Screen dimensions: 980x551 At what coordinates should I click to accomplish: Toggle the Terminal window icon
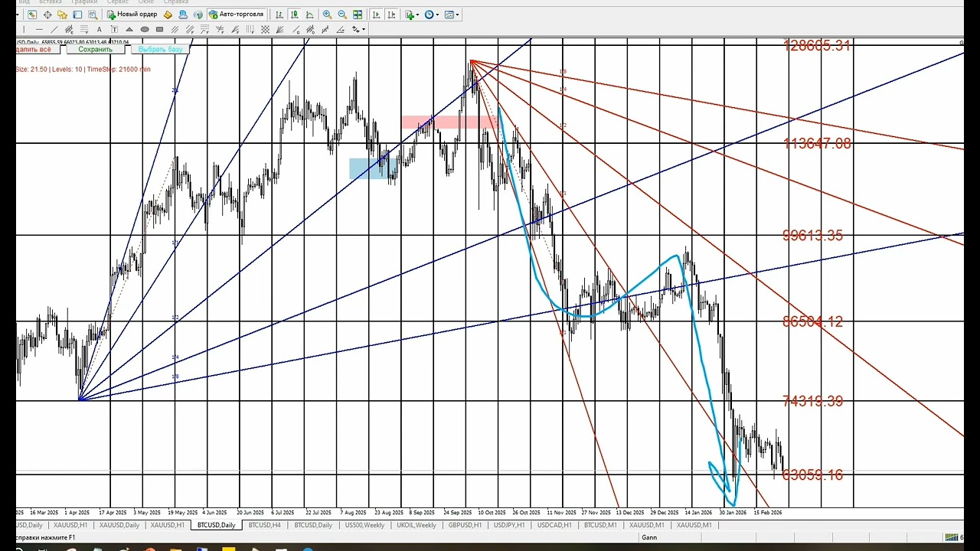click(x=77, y=14)
